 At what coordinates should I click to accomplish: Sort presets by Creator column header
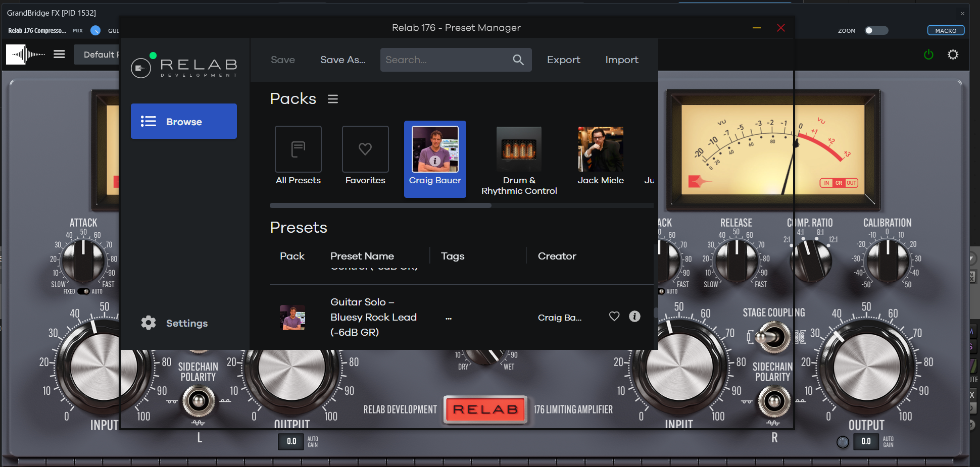pyautogui.click(x=557, y=256)
